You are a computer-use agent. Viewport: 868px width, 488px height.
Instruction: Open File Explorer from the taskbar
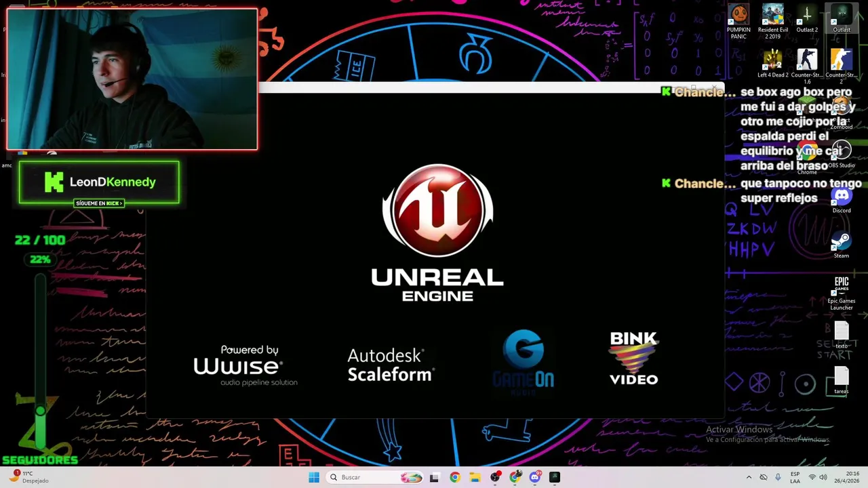(475, 477)
